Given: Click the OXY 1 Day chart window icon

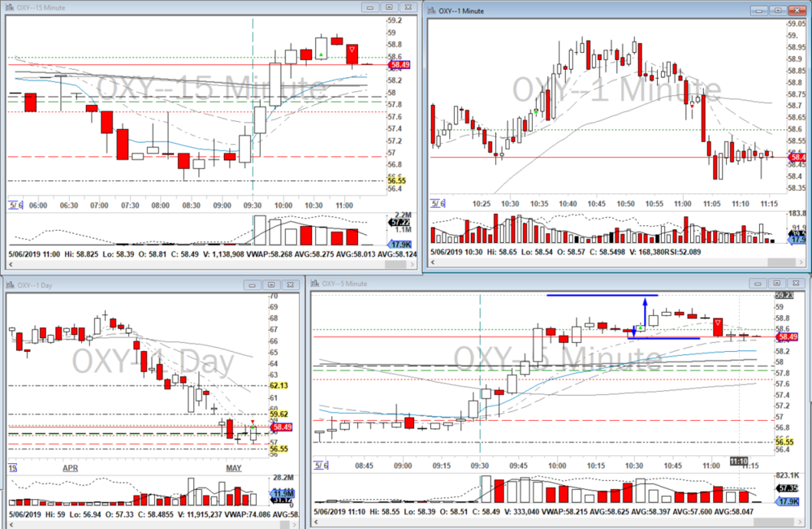Looking at the screenshot, I should [10, 284].
